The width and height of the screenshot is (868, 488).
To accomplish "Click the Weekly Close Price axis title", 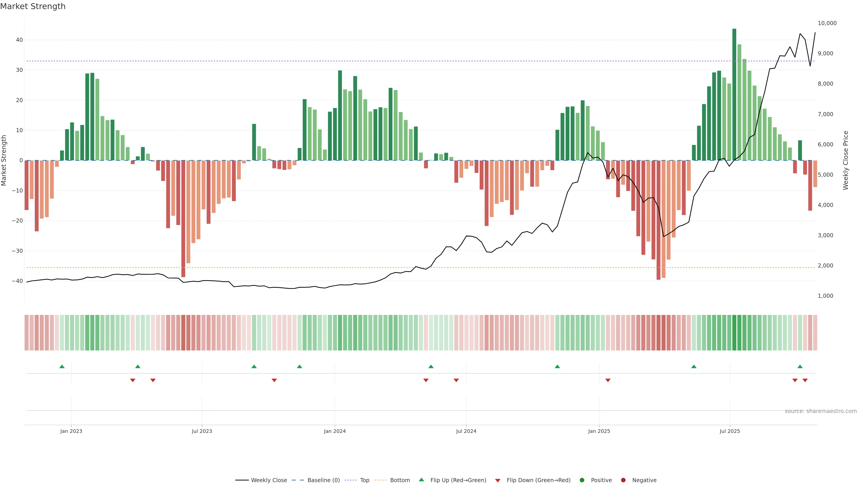I will coord(846,160).
